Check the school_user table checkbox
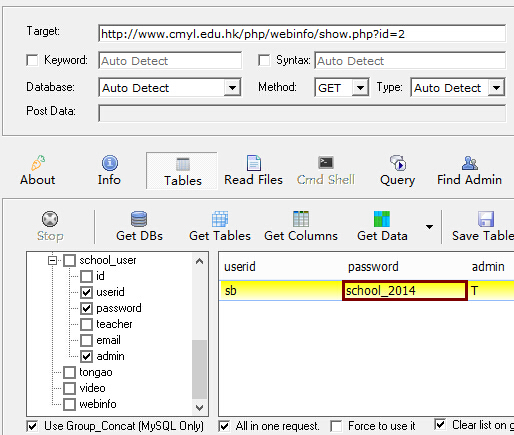This screenshot has height=435, width=514. (x=69, y=260)
